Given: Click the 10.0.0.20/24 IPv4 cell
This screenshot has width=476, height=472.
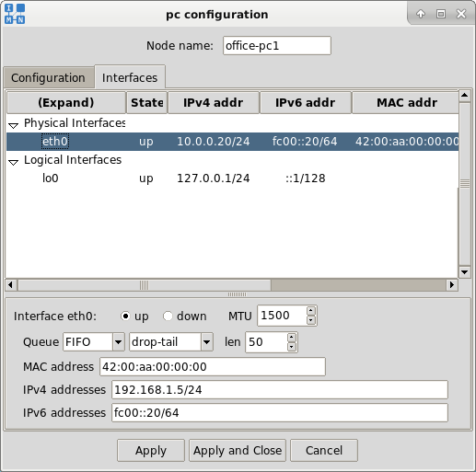Looking at the screenshot, I should 214,142.
